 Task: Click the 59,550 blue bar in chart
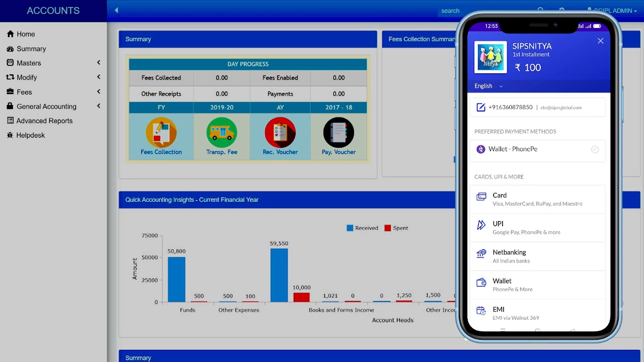coord(279,275)
